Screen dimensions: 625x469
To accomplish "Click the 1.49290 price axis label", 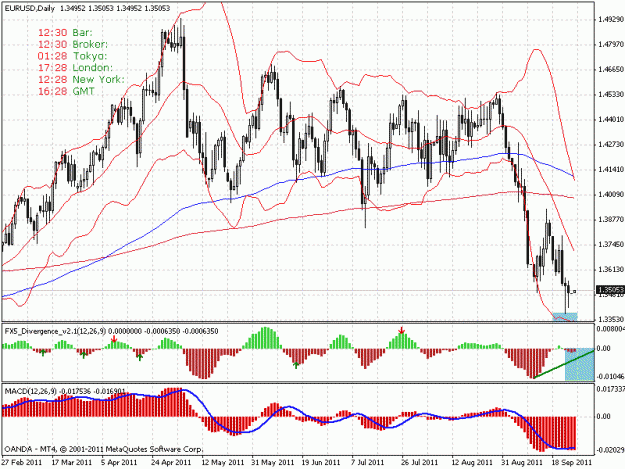I will [x=611, y=19].
